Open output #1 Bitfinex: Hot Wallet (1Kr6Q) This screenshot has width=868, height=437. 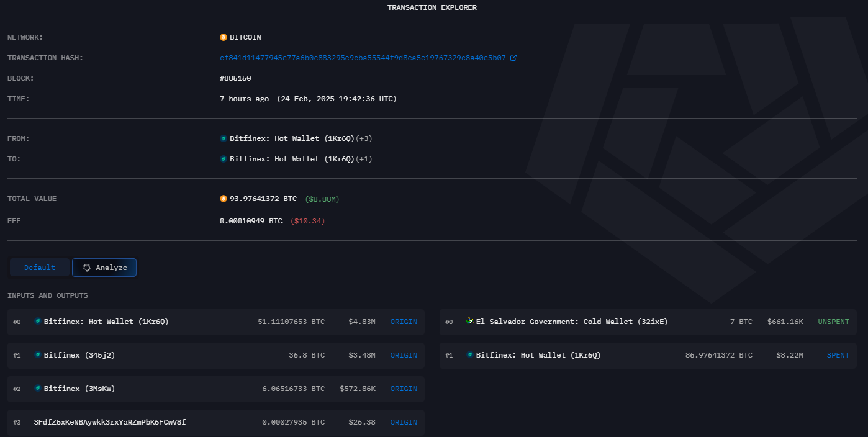(538, 355)
